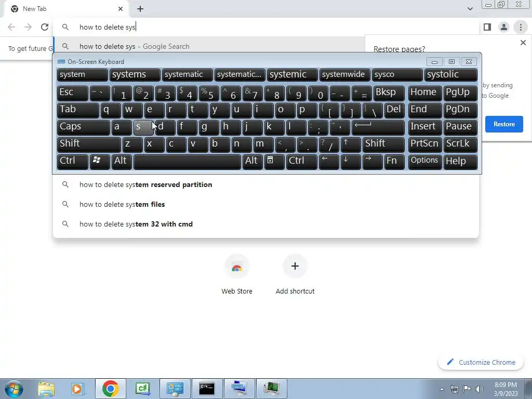Click the blue Restore button
This screenshot has height=399, width=532.
[x=504, y=124]
